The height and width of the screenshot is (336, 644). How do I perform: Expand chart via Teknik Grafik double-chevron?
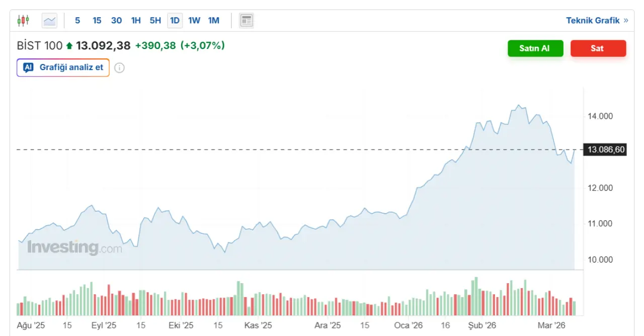pos(626,21)
